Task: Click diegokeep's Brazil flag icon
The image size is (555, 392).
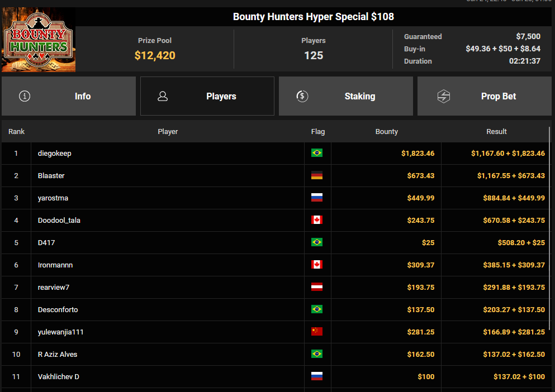Action: click(317, 153)
